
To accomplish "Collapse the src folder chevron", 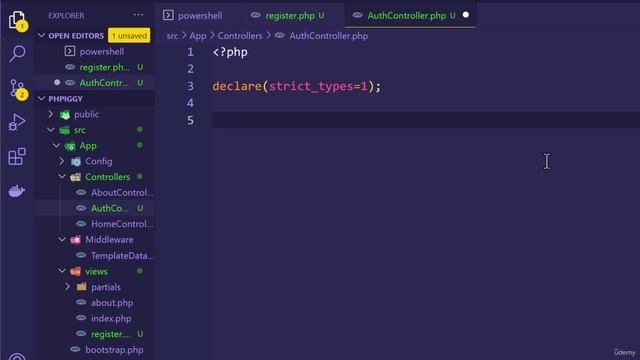I will (51, 130).
